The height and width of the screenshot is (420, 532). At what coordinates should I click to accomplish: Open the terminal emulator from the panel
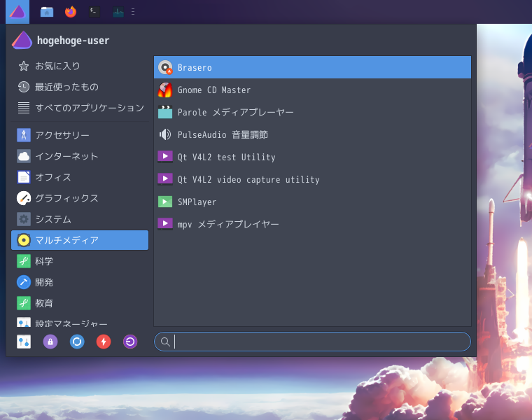tap(94, 12)
